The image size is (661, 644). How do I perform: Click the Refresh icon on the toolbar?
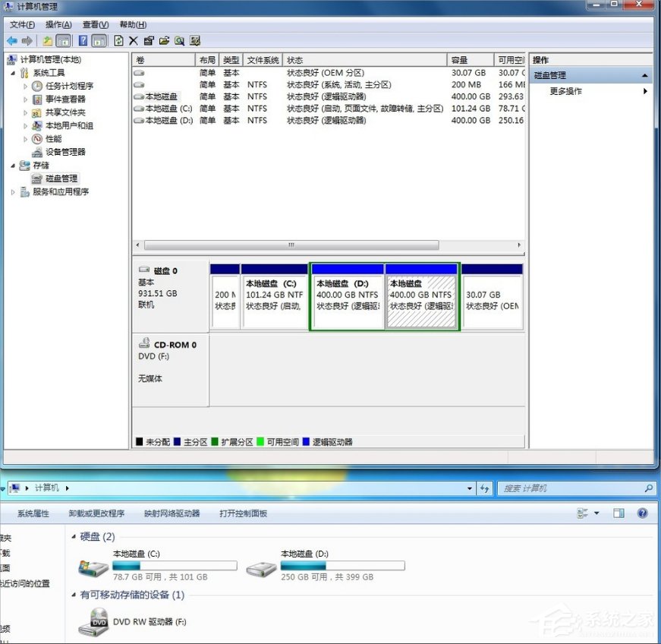pyautogui.click(x=118, y=41)
